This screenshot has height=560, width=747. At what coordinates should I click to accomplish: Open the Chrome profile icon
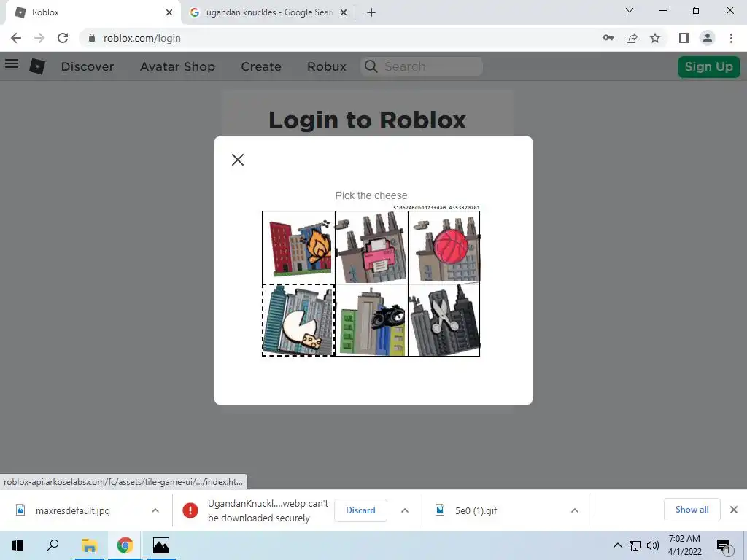[x=708, y=38]
